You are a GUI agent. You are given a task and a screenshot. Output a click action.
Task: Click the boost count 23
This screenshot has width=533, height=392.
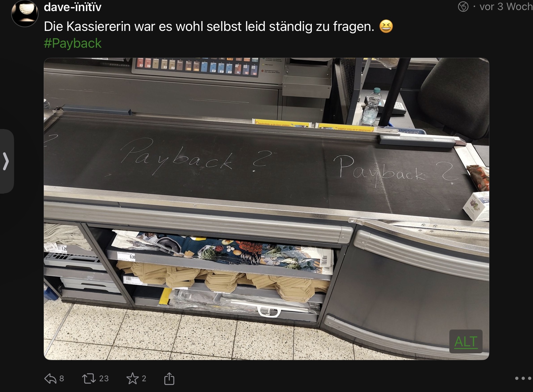(104, 379)
